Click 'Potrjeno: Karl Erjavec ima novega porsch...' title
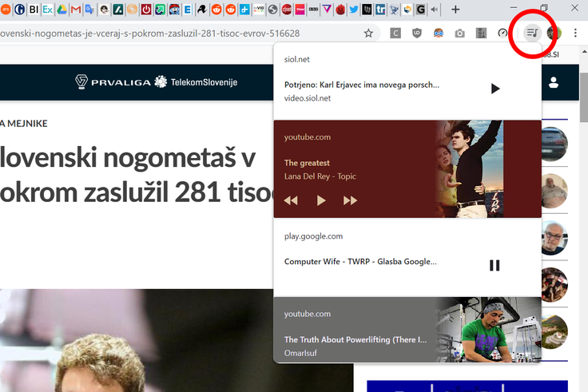 pos(361,85)
